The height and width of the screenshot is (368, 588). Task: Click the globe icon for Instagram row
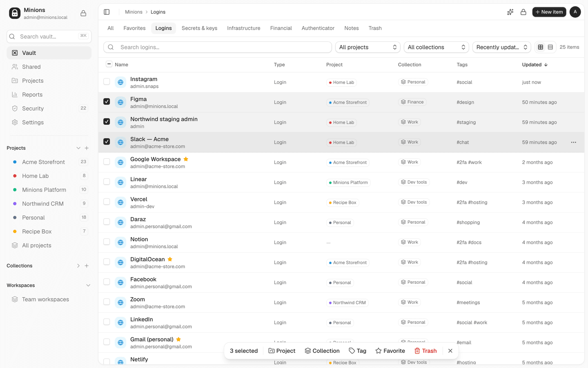pyautogui.click(x=120, y=82)
